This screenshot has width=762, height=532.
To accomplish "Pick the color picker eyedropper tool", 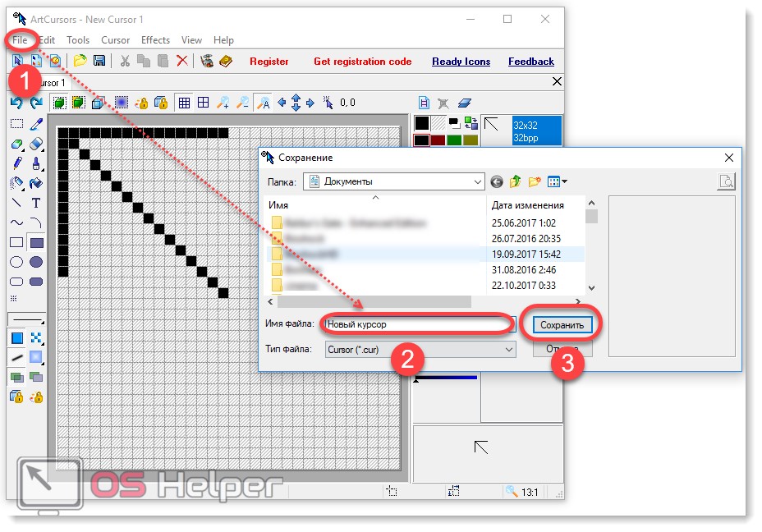I will coord(36,124).
